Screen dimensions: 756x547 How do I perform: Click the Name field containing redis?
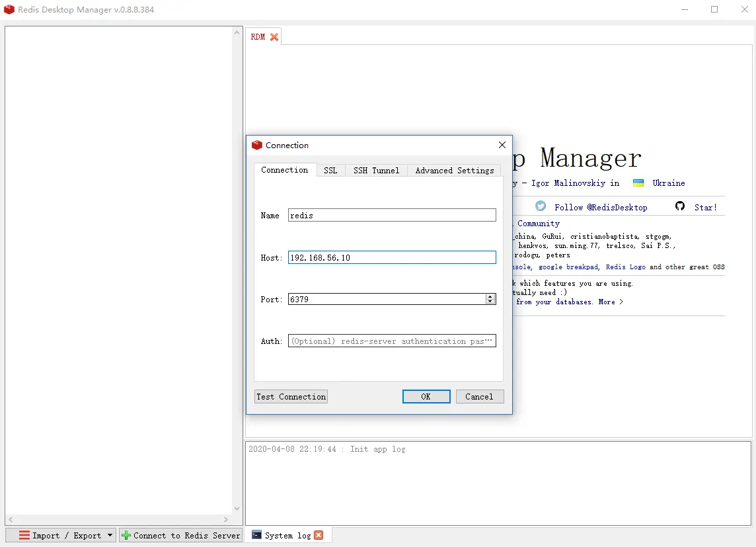[392, 215]
